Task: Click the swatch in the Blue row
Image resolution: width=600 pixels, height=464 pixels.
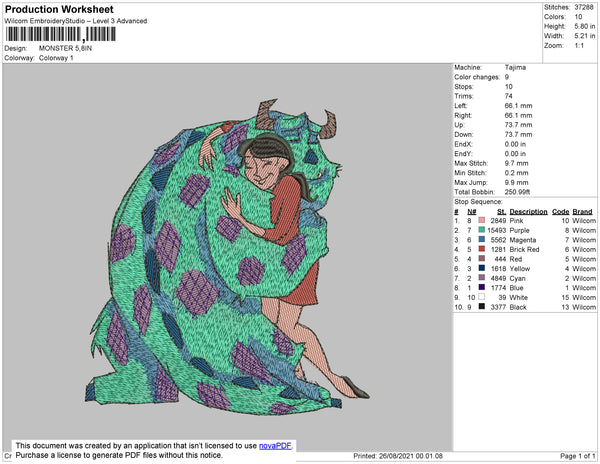Action: 482,287
